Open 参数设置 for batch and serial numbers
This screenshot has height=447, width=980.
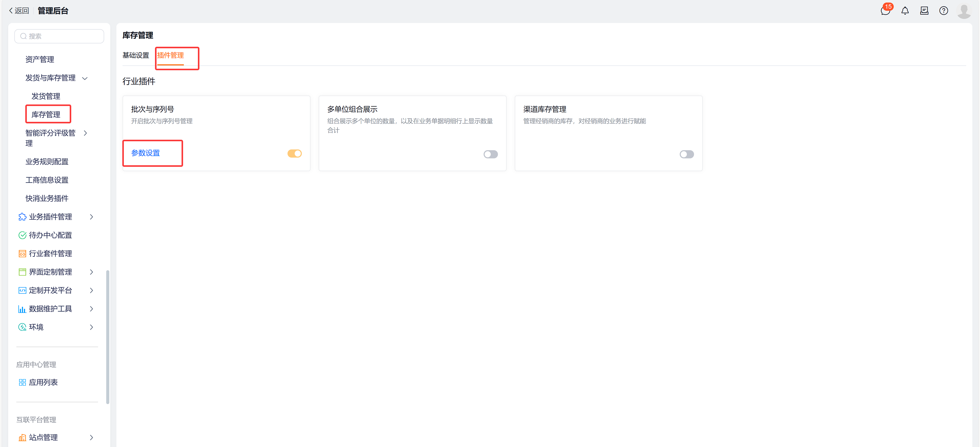146,153
